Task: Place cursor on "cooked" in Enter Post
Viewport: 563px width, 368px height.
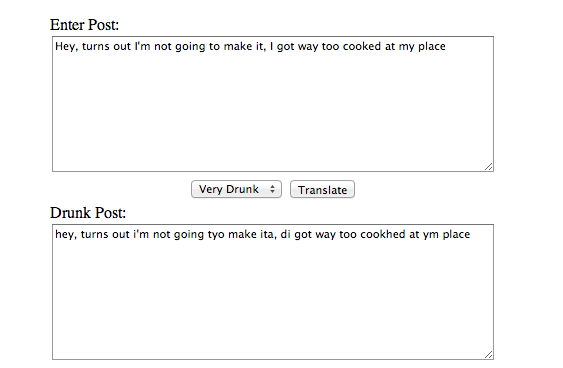Action: click(x=362, y=46)
